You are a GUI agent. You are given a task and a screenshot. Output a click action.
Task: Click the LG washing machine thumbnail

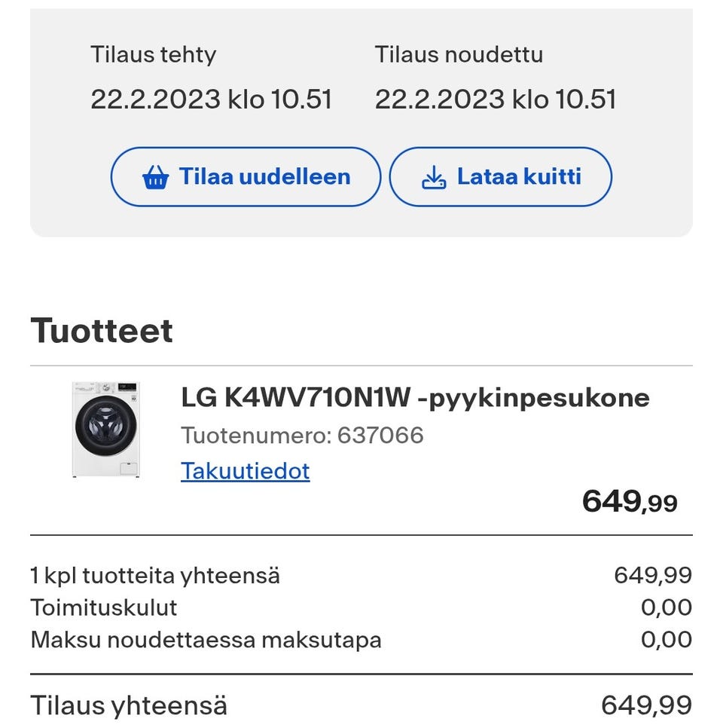click(106, 430)
